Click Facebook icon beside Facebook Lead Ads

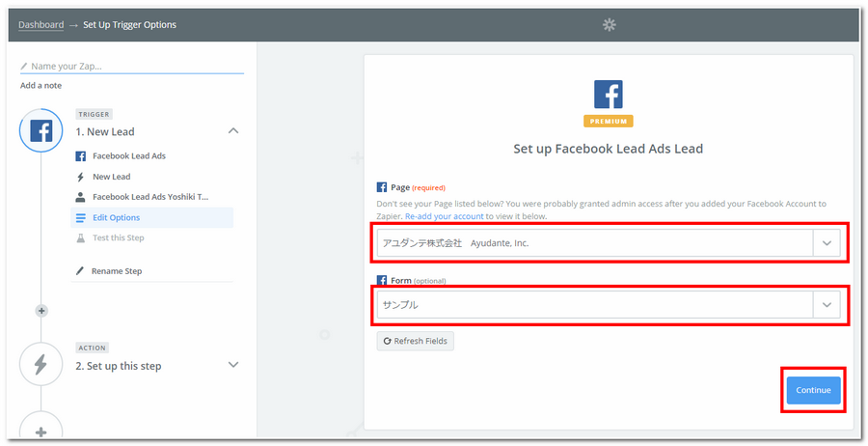coord(80,156)
